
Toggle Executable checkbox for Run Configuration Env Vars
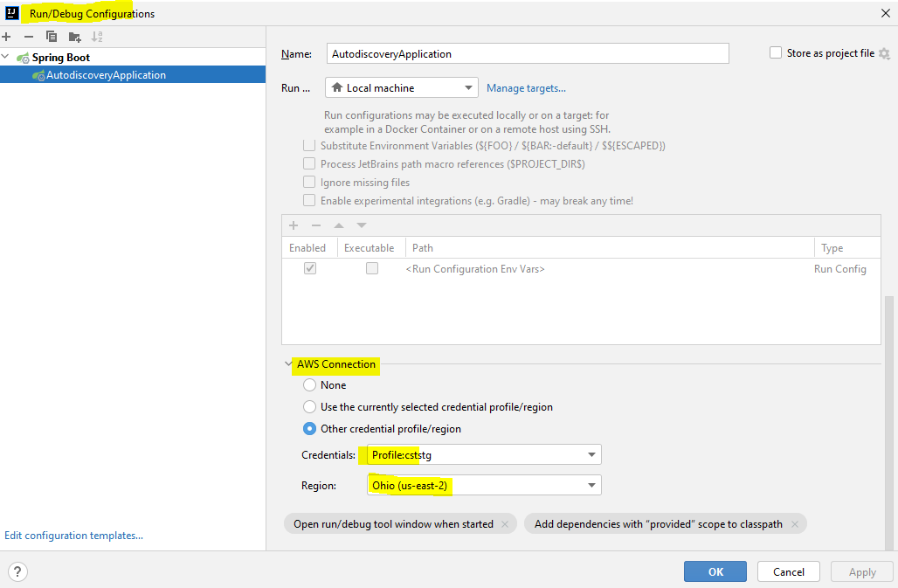[372, 268]
